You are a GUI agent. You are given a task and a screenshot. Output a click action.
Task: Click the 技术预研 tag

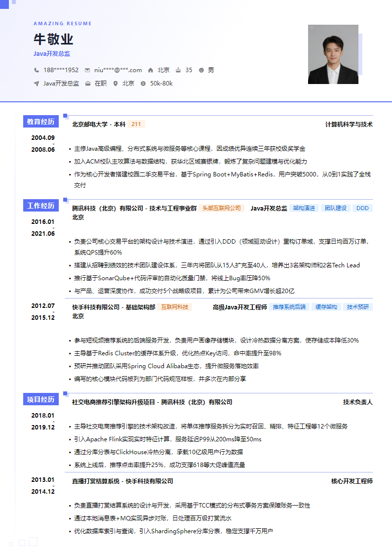pos(358,307)
